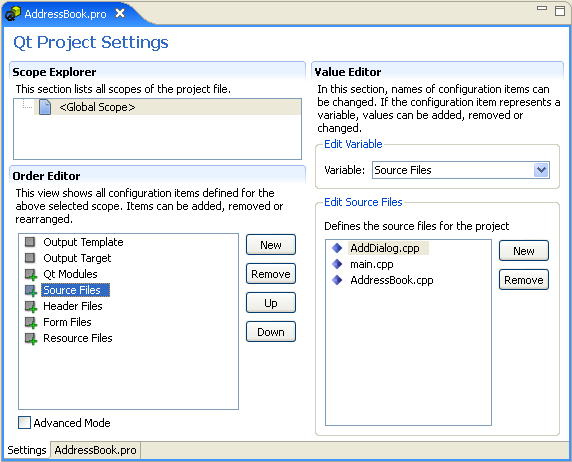The height and width of the screenshot is (462, 572).
Task: Maximize the editor pane
Action: (560, 11)
